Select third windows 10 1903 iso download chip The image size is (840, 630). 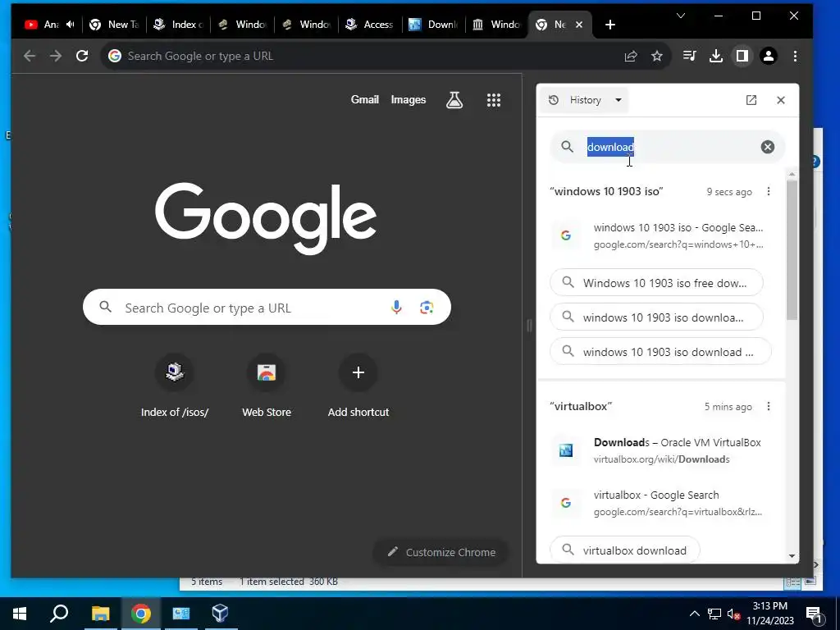660,352
